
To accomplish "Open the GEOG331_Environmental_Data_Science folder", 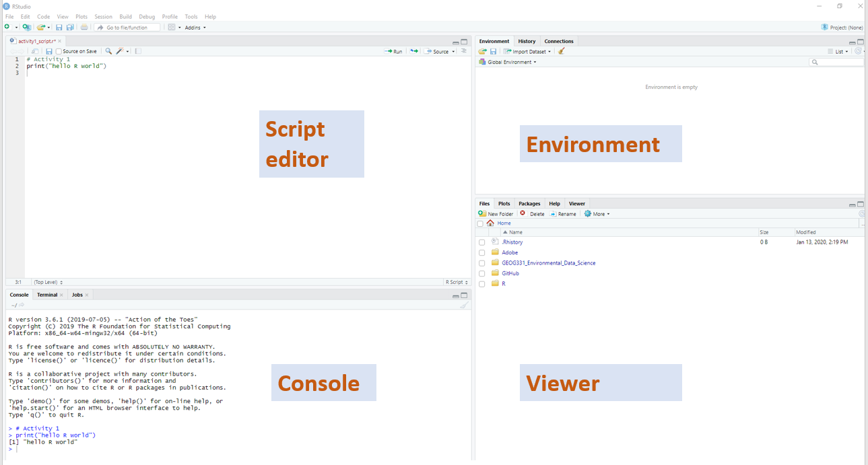I will [x=548, y=263].
